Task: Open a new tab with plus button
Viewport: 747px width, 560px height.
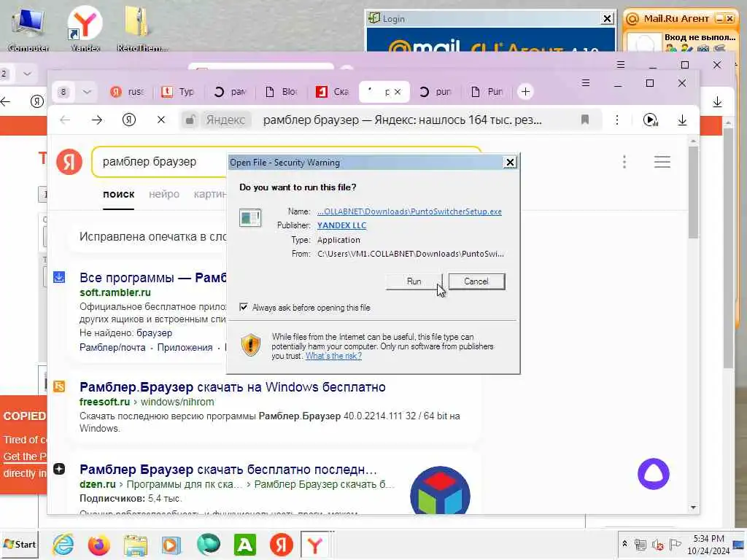Action: pos(525,91)
